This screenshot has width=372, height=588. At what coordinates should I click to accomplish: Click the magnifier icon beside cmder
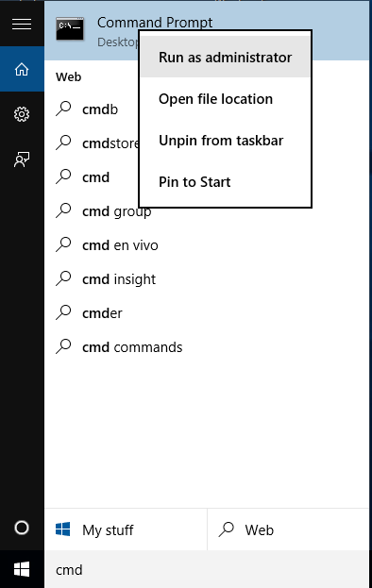[x=63, y=312]
